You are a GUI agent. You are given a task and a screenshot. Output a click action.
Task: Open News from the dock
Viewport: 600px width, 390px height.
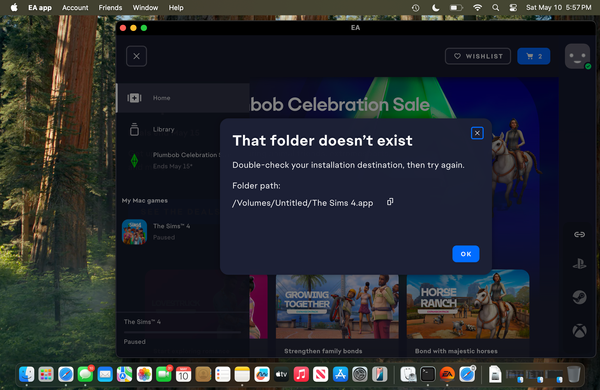pos(321,374)
